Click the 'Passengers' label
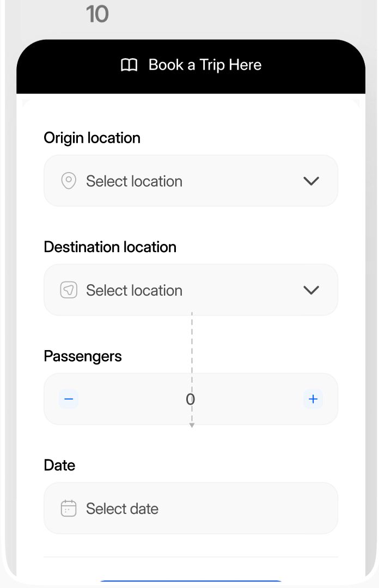Viewport: 379px width, 588px height. (83, 356)
